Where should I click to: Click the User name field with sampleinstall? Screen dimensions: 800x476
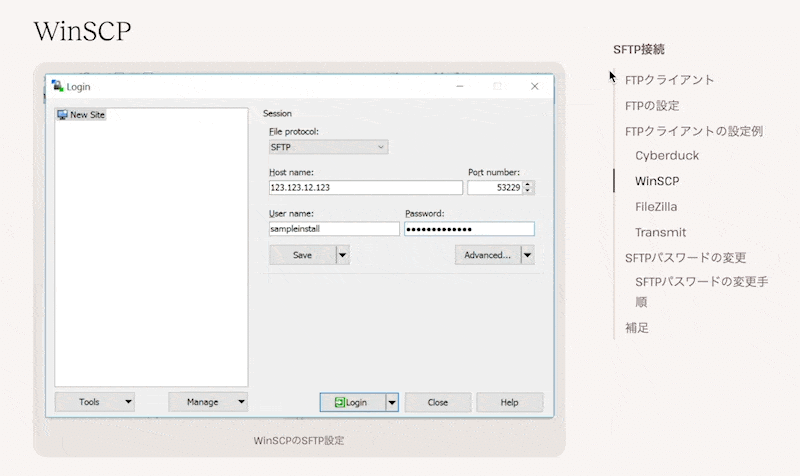[334, 229]
